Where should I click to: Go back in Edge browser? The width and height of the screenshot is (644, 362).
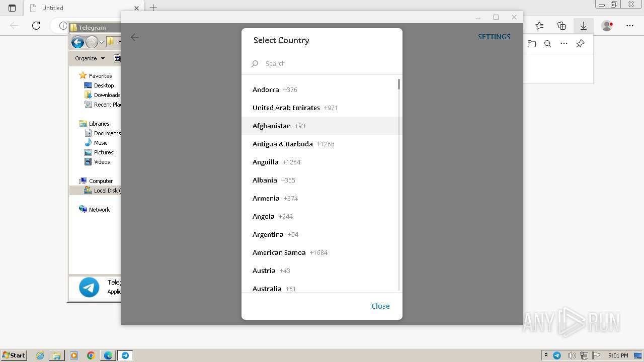pyautogui.click(x=14, y=26)
